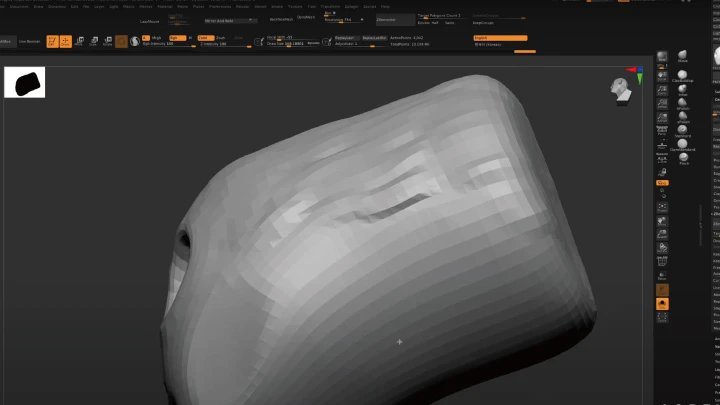Open the Transform menu
The width and height of the screenshot is (720, 405).
pyautogui.click(x=330, y=6)
